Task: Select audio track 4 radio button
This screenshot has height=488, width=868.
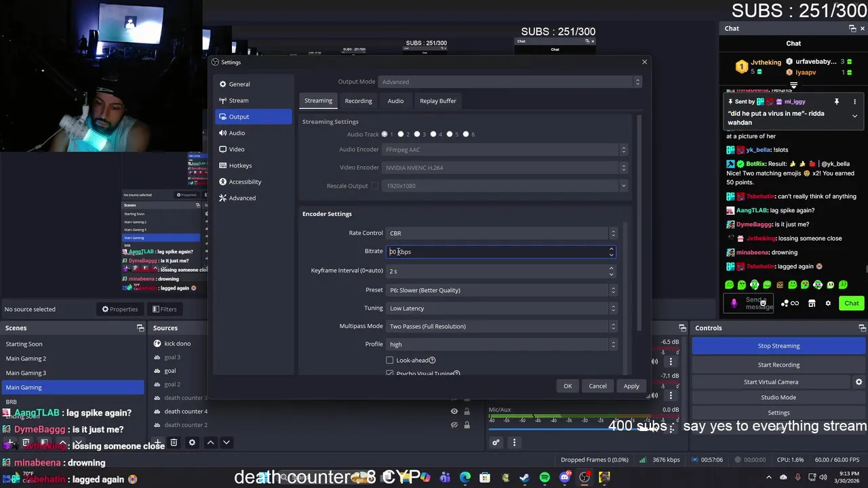Action: click(x=433, y=134)
